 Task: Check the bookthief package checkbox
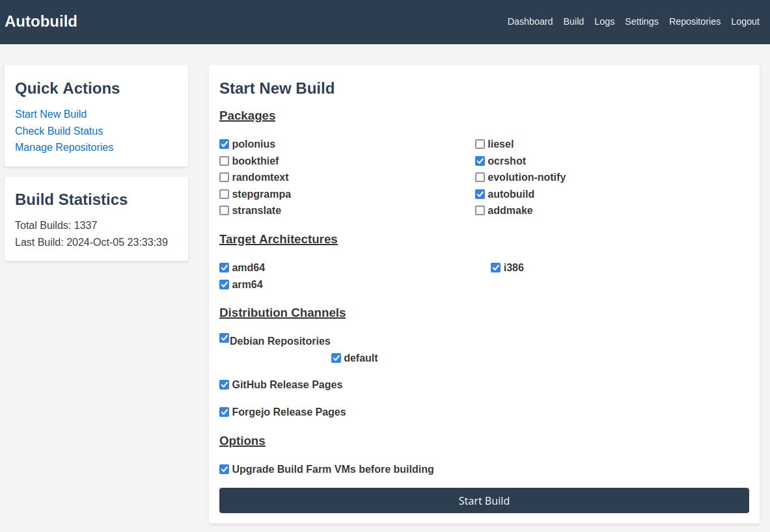pos(224,161)
